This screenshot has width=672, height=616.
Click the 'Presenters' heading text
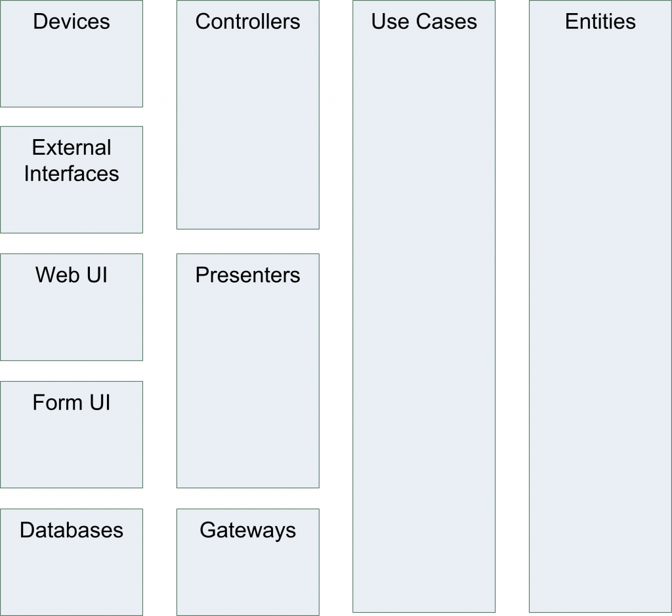pyautogui.click(x=247, y=275)
